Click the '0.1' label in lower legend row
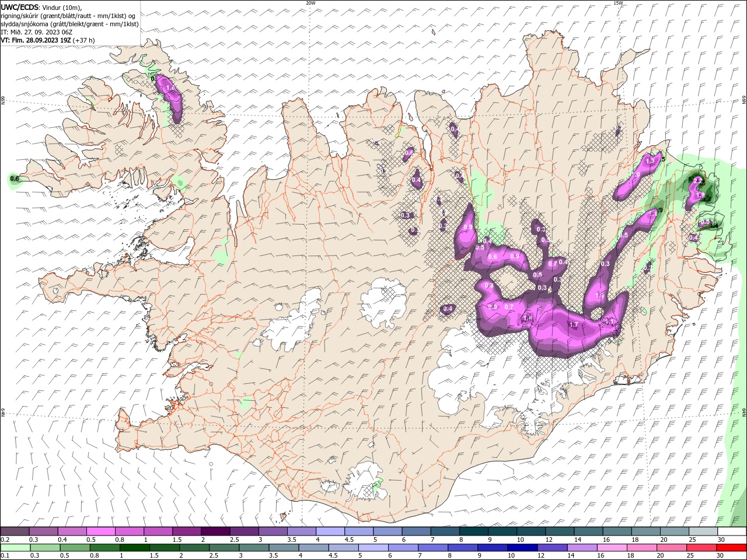This screenshot has height=560, width=747. [x=5, y=556]
